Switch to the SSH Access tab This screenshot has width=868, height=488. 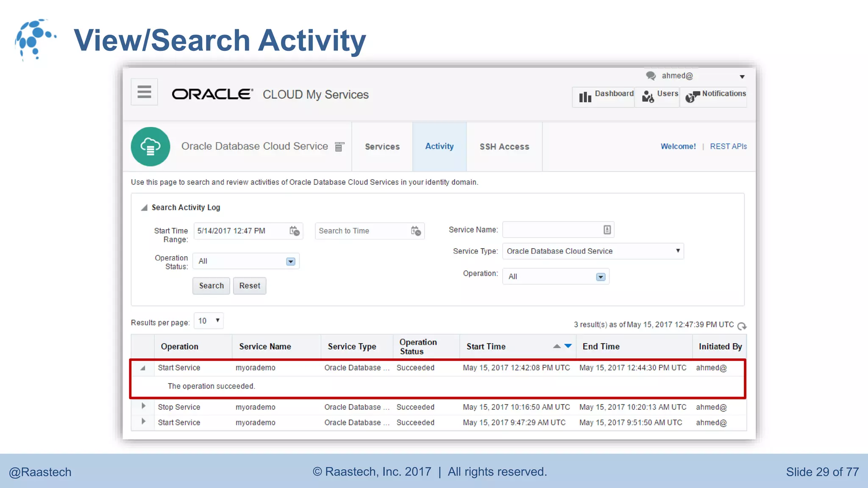(x=504, y=147)
